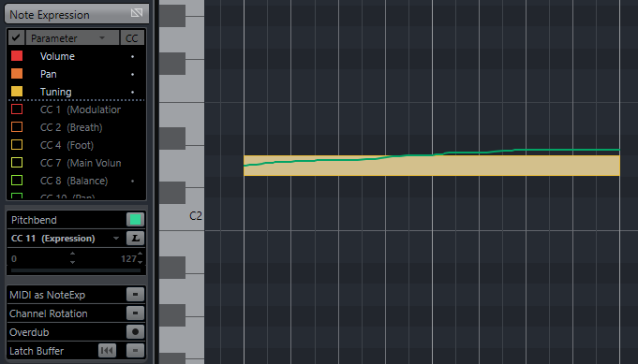Click the CC column header
The height and width of the screenshot is (364, 638).
tap(132, 37)
